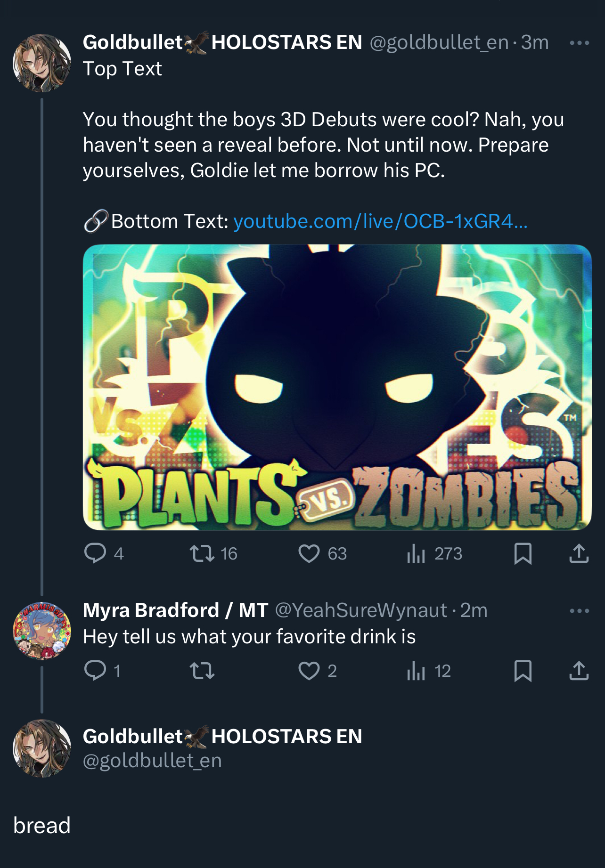605x868 pixels.
Task: Open Myra Bradford's profile avatar
Action: (42, 631)
